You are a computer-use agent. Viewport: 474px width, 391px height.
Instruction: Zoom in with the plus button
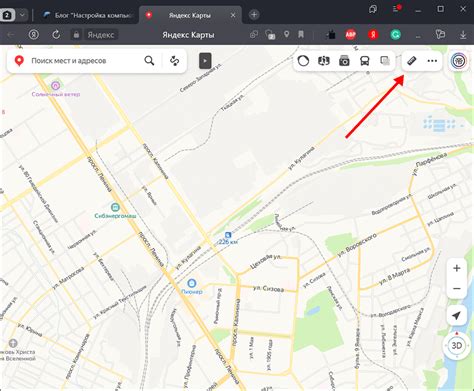pyautogui.click(x=457, y=268)
